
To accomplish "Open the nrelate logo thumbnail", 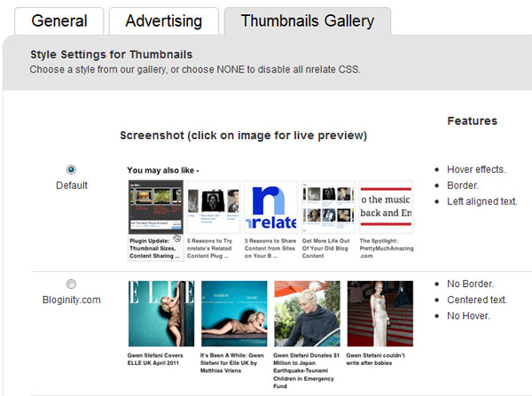I will 270,207.
